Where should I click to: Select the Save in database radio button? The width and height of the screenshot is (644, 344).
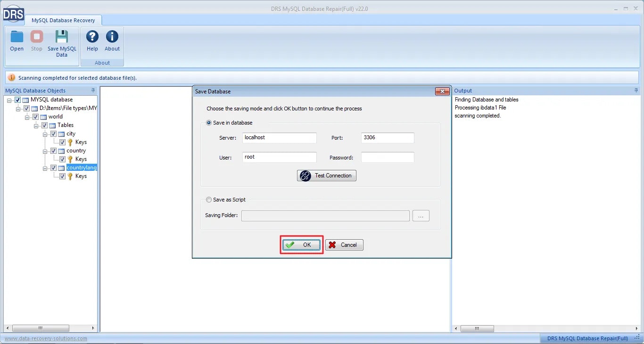click(209, 123)
